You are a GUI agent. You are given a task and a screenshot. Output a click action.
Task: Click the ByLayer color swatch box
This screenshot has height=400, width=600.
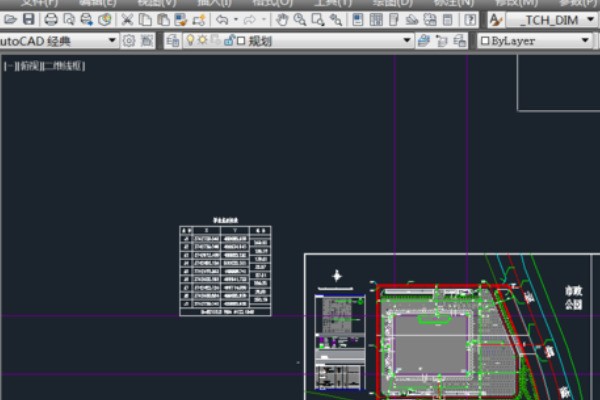click(x=486, y=41)
